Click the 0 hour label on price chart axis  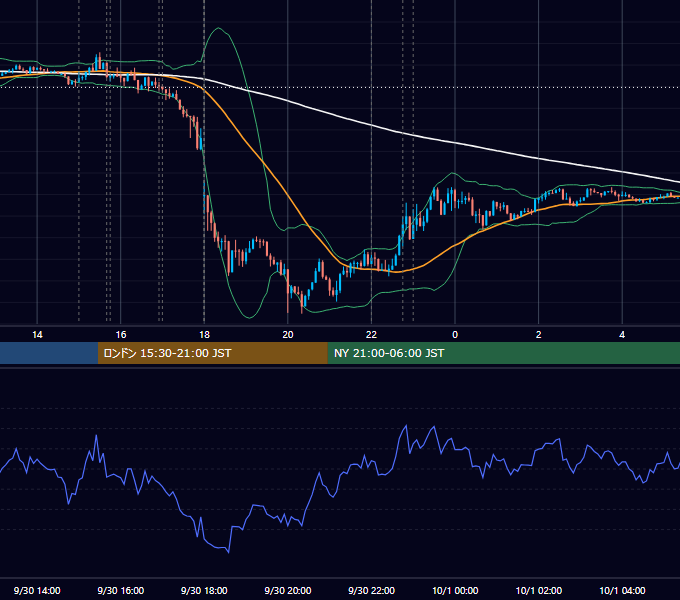pos(455,335)
